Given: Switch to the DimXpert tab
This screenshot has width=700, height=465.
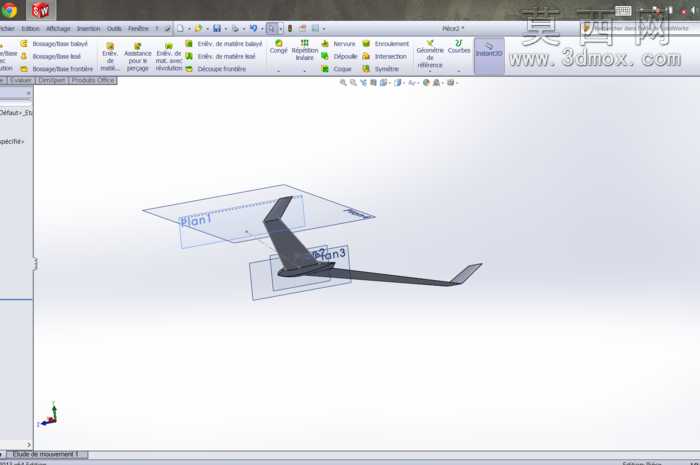Looking at the screenshot, I should click(x=52, y=80).
